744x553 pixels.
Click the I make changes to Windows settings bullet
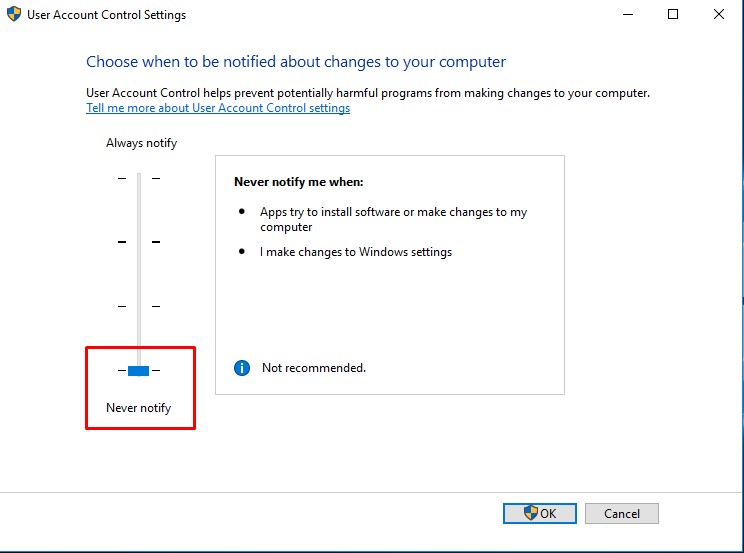tap(356, 252)
